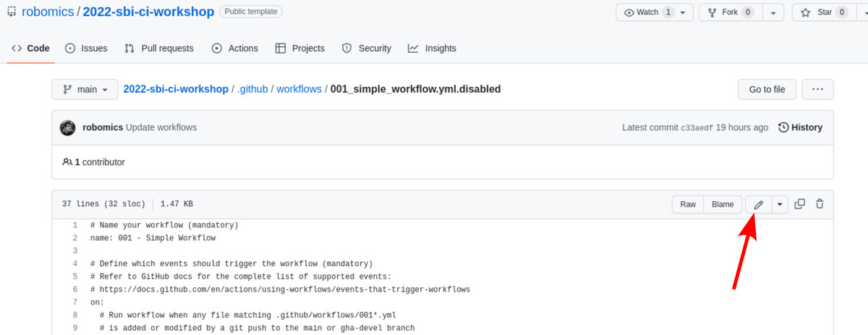This screenshot has width=868, height=335.
Task: Switch to the Insights tab
Action: tap(432, 48)
